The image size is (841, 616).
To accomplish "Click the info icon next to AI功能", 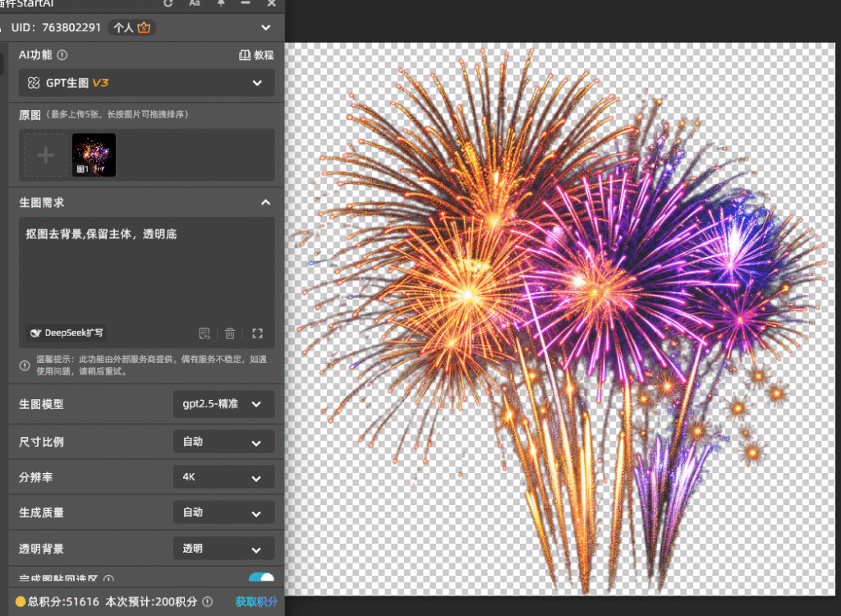I will (62, 55).
